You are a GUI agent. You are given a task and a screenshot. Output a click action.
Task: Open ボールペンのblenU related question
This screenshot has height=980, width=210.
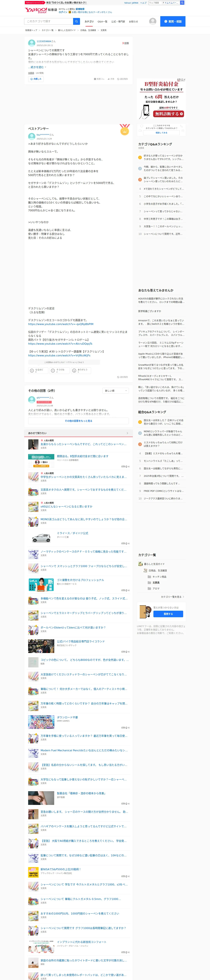73,628
